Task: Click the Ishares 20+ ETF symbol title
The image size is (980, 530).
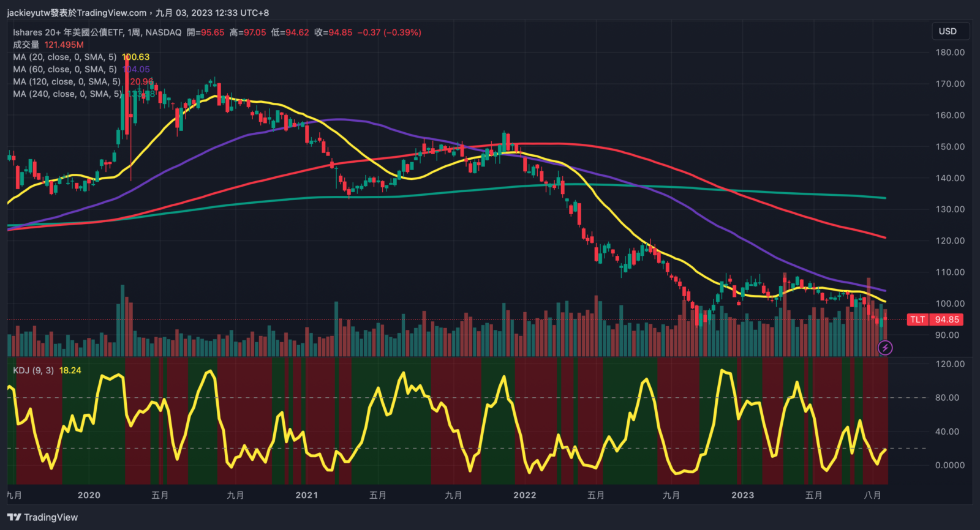Action: tap(97, 32)
